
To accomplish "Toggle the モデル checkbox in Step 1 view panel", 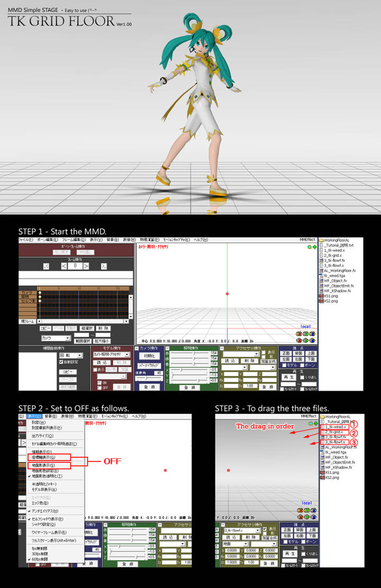I will 284,365.
